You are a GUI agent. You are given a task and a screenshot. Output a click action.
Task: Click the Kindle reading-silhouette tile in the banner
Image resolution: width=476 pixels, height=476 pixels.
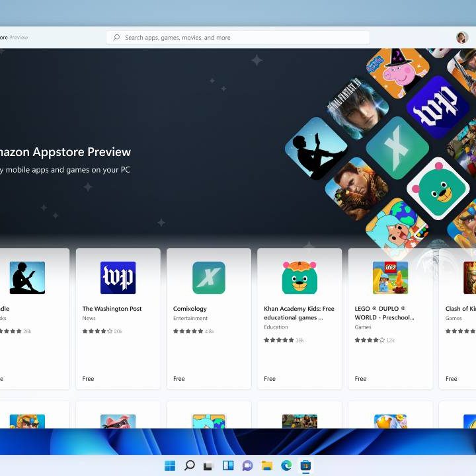[x=316, y=148]
